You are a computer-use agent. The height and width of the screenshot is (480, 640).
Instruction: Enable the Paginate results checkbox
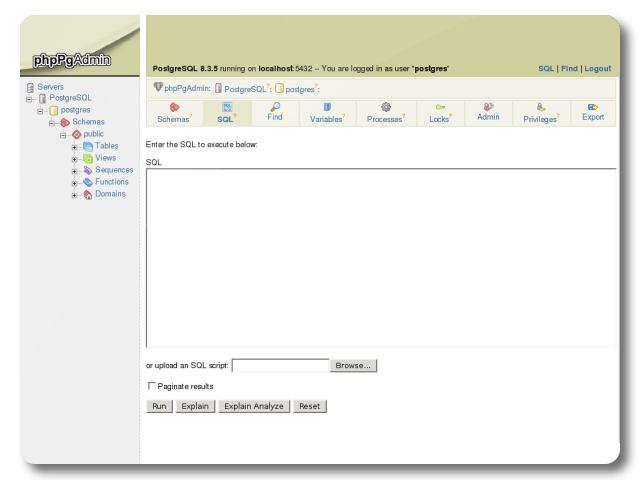(152, 386)
